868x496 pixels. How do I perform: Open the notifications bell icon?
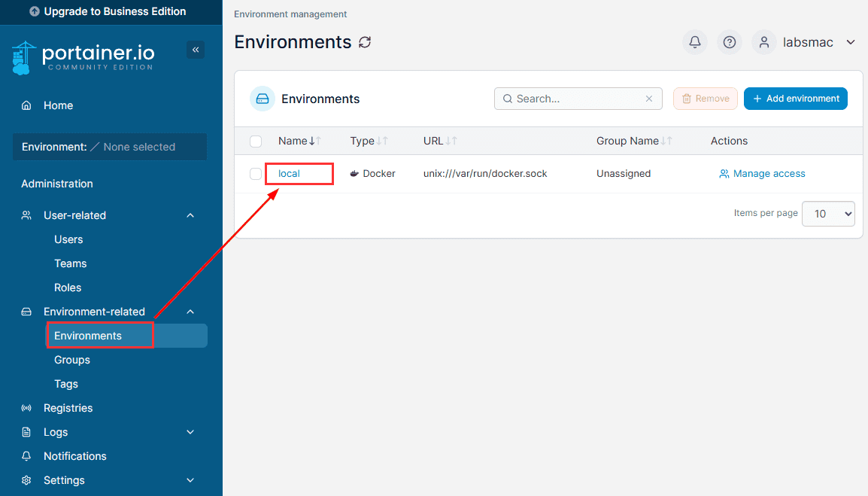point(694,42)
